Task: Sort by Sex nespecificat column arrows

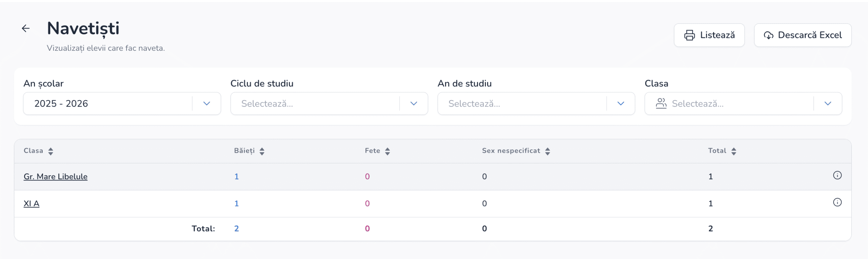Action: coord(548,151)
